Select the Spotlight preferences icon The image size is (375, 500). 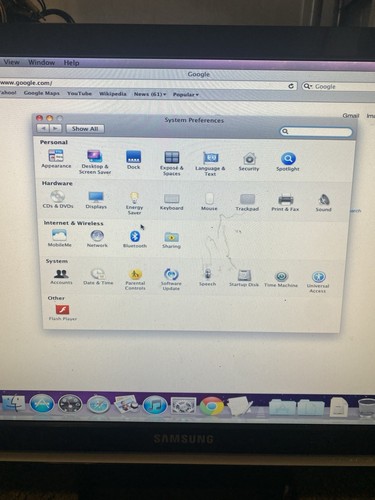click(288, 162)
